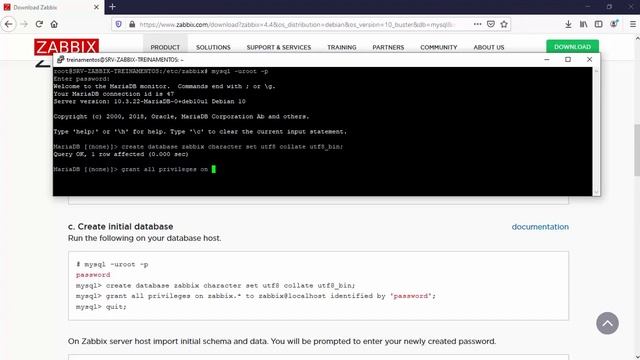
Task: Click the scroll-to-top round arrow button
Action: [607, 323]
